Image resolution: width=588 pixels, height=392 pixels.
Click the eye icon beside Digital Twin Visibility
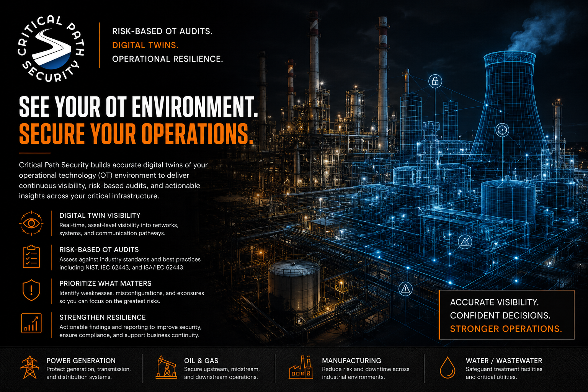point(31,223)
